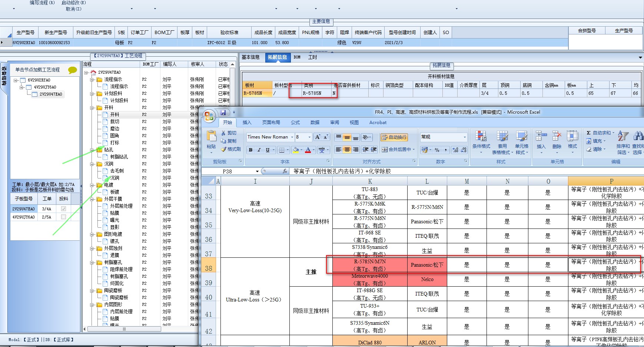Collapse the 4V29UJY6A0 tree node
644x347 pixels.
22,87
